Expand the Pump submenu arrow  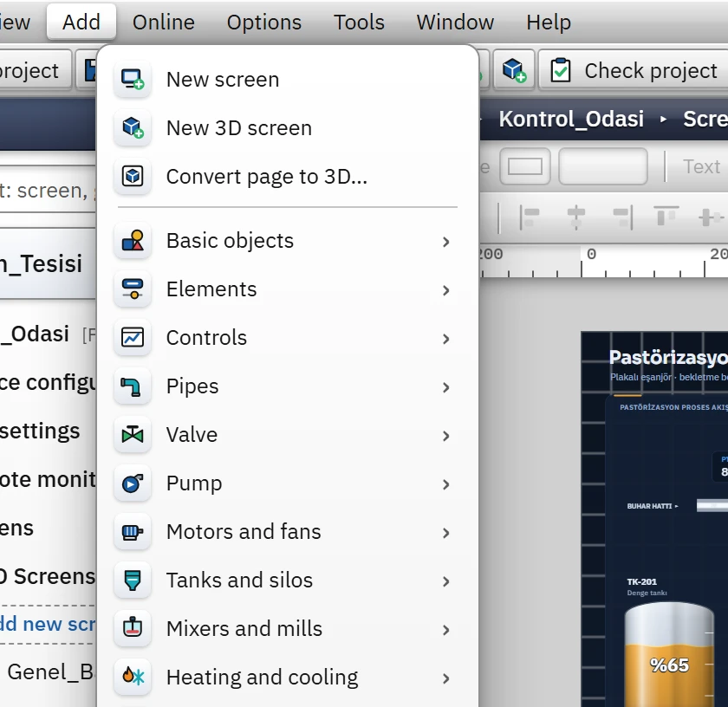[x=445, y=484]
